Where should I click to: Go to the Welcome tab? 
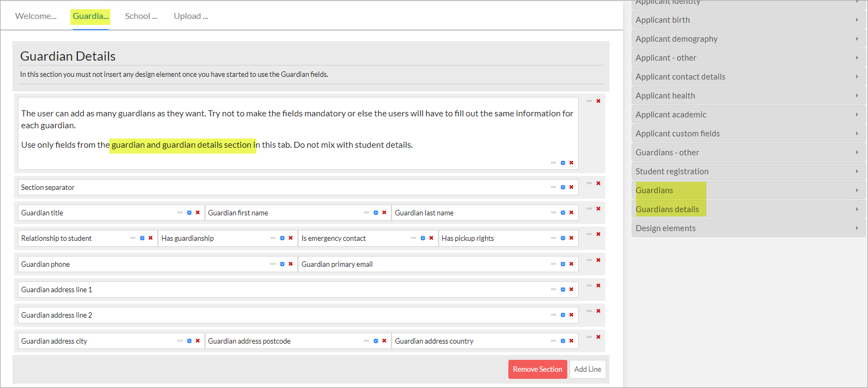[36, 16]
